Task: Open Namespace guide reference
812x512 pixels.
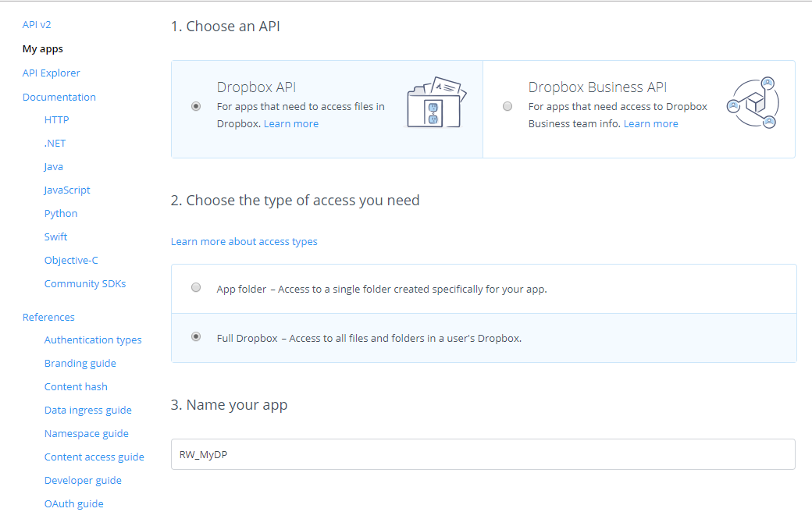Action: [x=87, y=434]
